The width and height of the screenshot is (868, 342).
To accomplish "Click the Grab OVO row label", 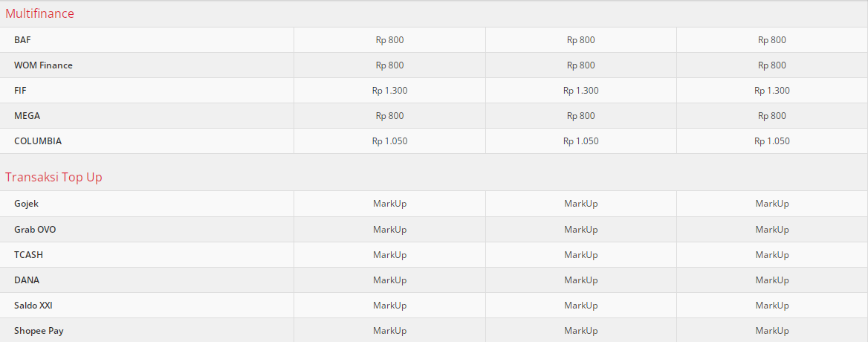I will tap(35, 229).
